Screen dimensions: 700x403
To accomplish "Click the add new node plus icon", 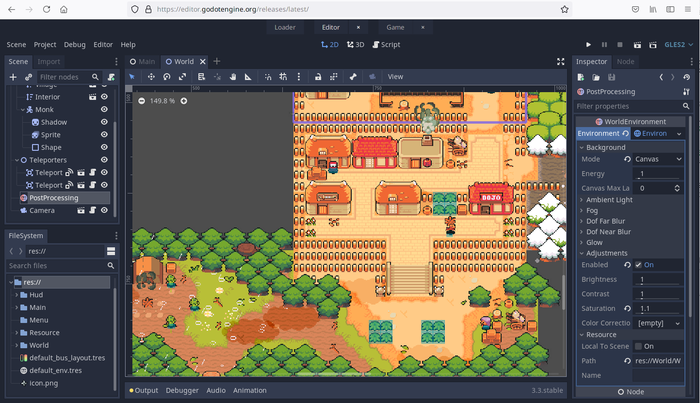I will click(13, 77).
